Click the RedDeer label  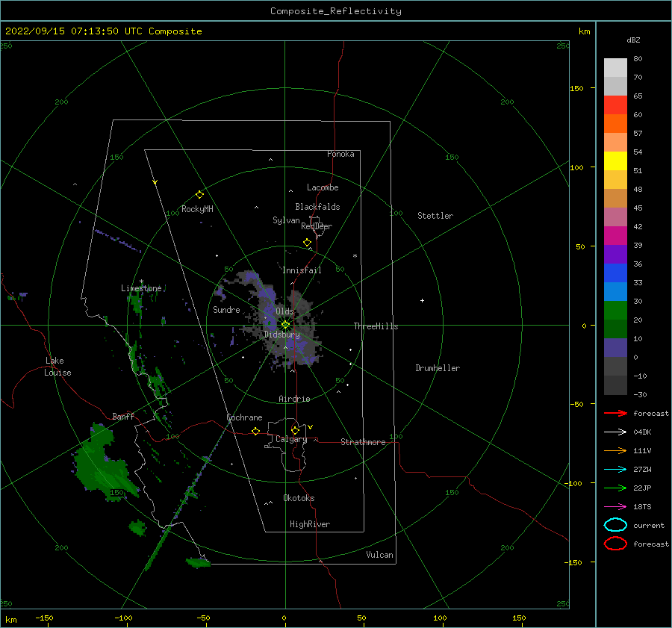(317, 226)
